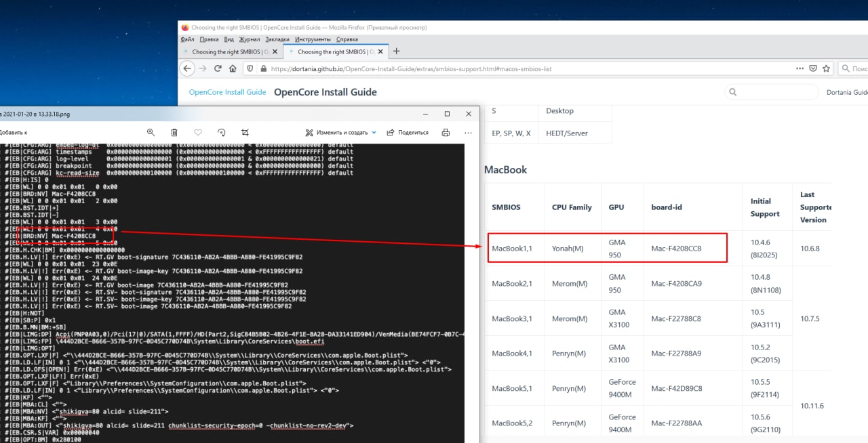This screenshot has width=868, height=443.
Task: Click 'CPU Family' column header
Action: [572, 207]
